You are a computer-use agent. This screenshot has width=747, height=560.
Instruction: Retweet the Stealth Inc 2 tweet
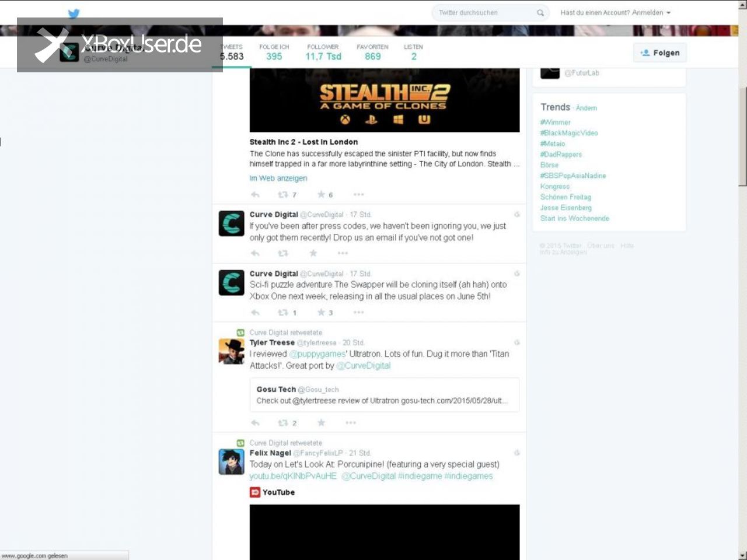coord(283,195)
